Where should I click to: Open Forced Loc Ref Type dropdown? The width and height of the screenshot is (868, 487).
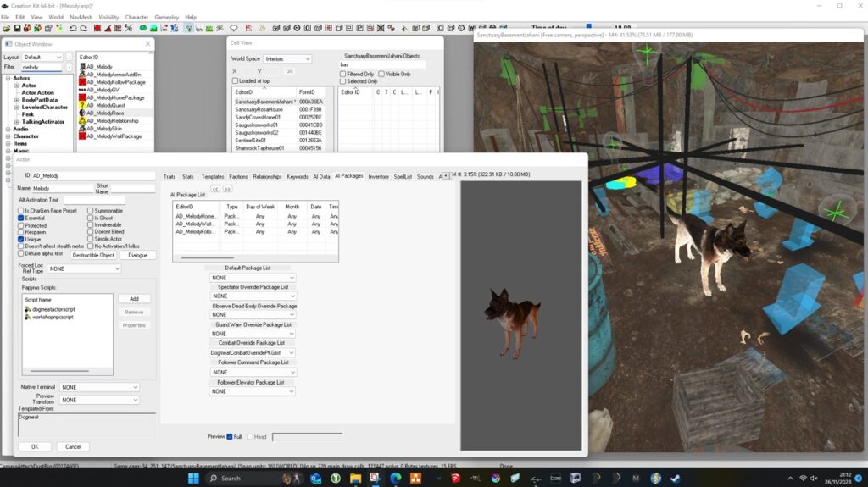coord(84,268)
